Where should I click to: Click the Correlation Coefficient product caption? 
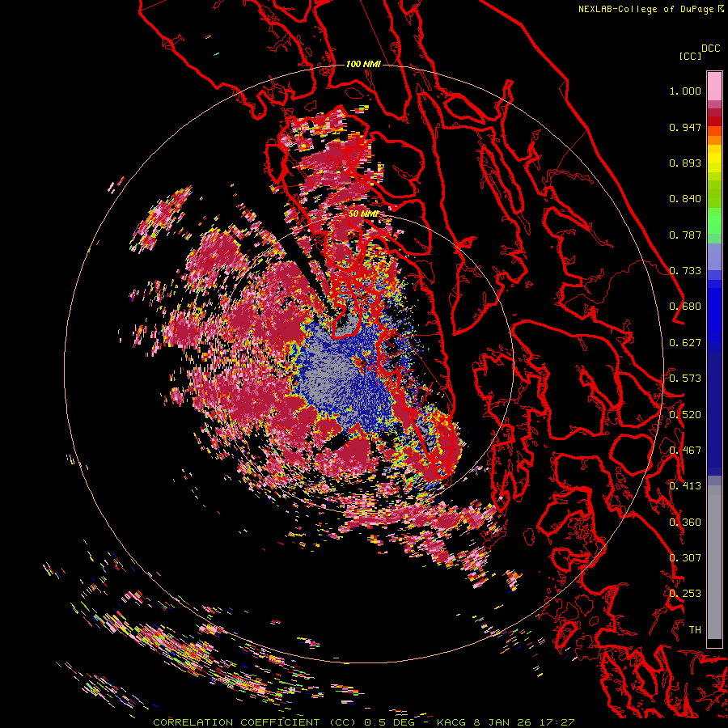(x=363, y=722)
